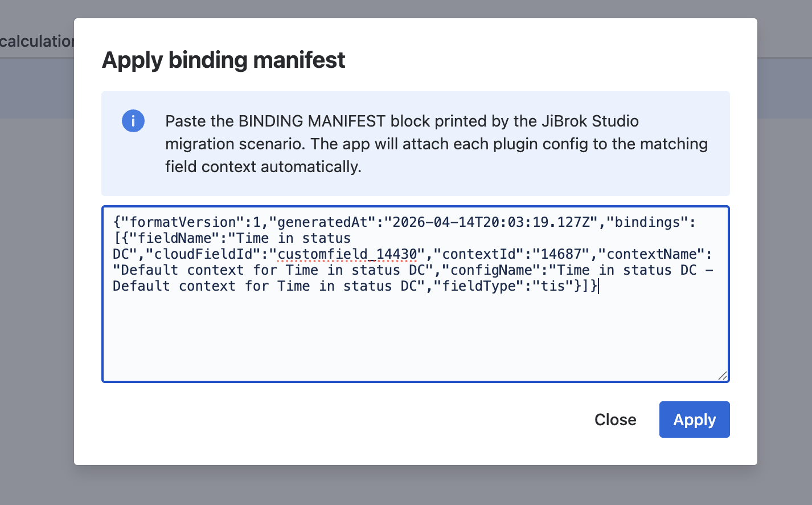Click the textarea resize handle
Image resolution: width=812 pixels, height=505 pixels.
coord(723,375)
